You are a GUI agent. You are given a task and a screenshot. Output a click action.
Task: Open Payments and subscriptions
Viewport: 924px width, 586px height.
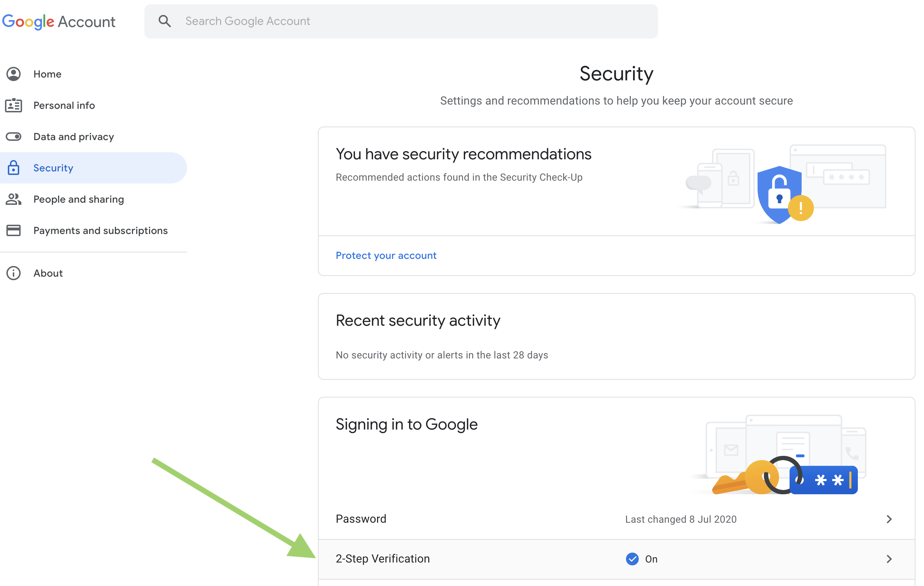coord(101,230)
